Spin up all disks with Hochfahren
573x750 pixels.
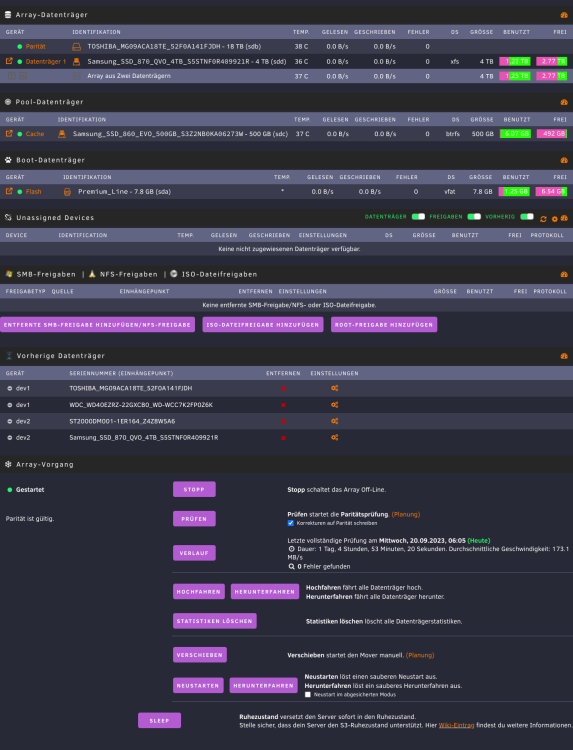(198, 592)
